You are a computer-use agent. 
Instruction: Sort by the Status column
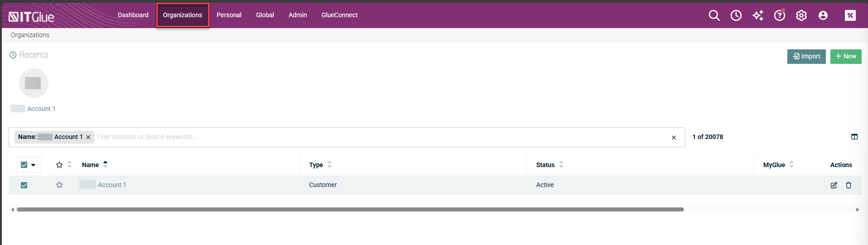click(545, 165)
